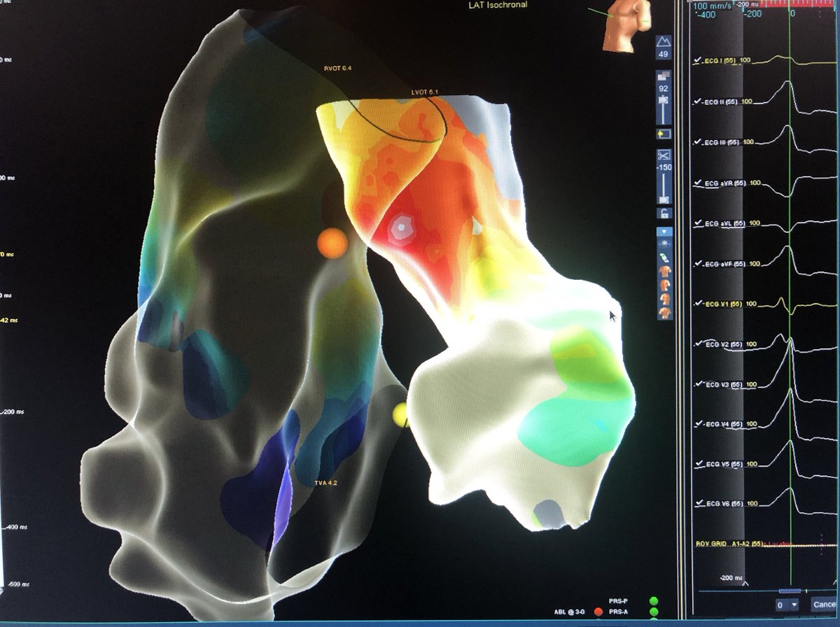Open the view orientation chevron above the torso icons
Viewport: 840px width, 627px height.
click(x=664, y=232)
